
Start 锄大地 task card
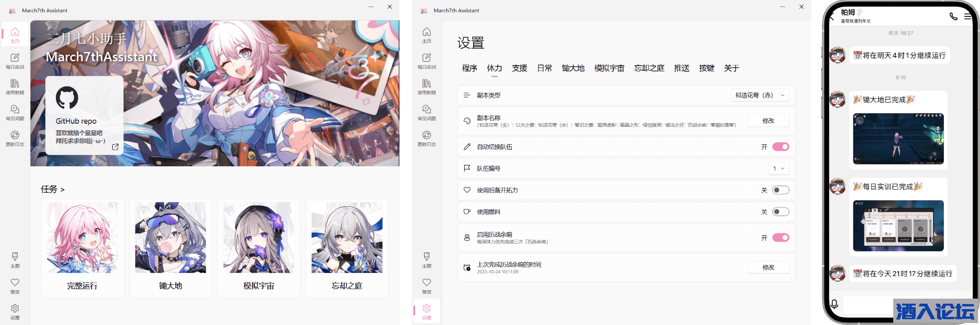pos(170,248)
